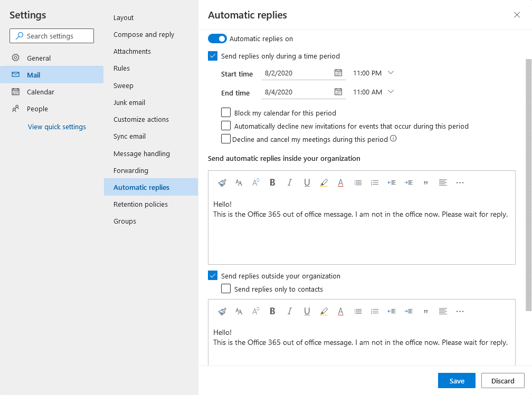Click the Quote icon in the outside-organization editor
The height and width of the screenshot is (395, 532).
[425, 311]
